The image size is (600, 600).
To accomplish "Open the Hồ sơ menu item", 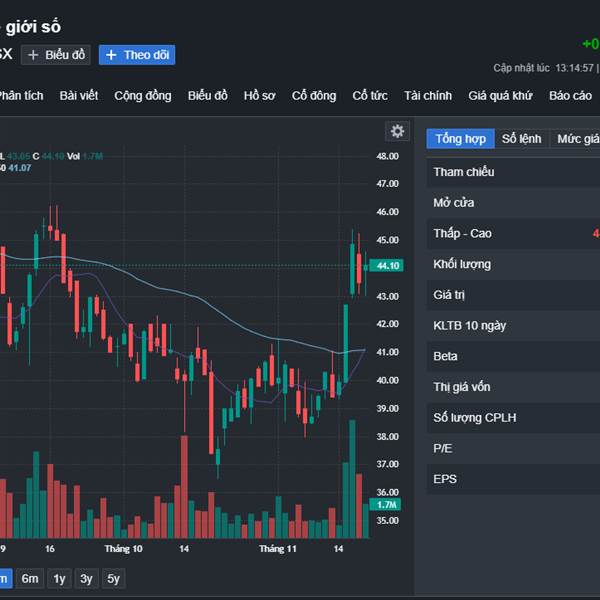I will [x=259, y=96].
